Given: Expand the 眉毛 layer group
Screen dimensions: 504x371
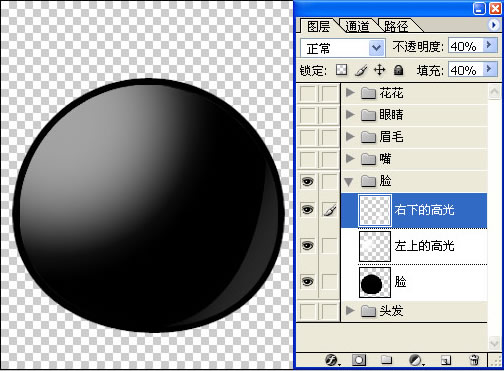Looking at the screenshot, I should pos(349,136).
